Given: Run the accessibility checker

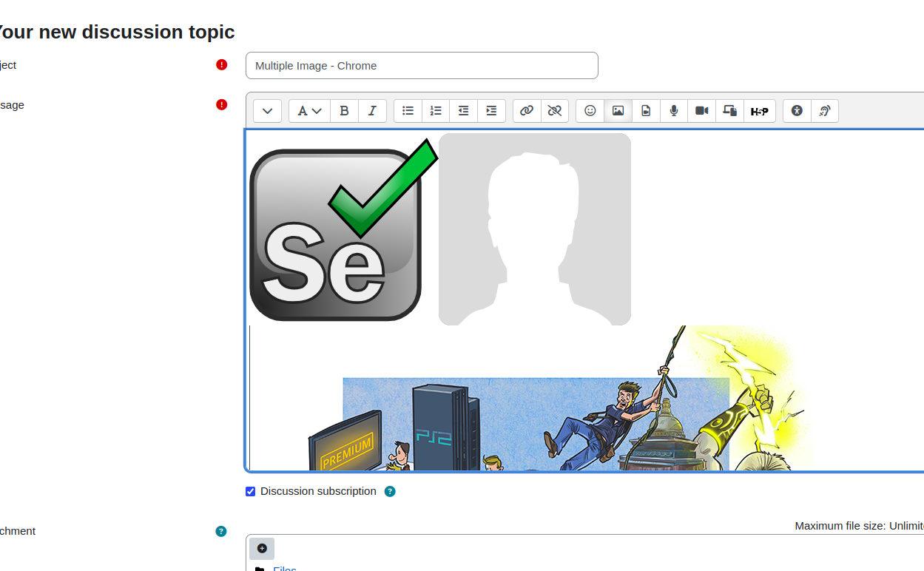Looking at the screenshot, I should 797,111.
